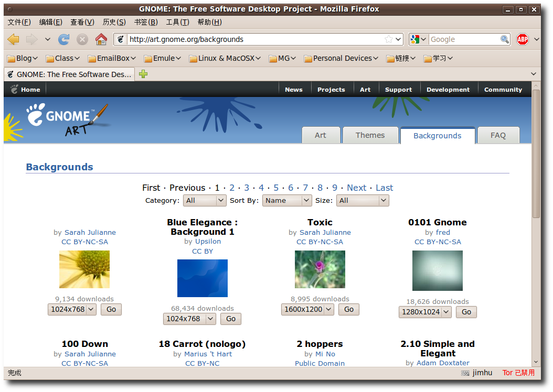This screenshot has height=392, width=553.
Task: Click the Stop loading button
Action: tap(82, 39)
